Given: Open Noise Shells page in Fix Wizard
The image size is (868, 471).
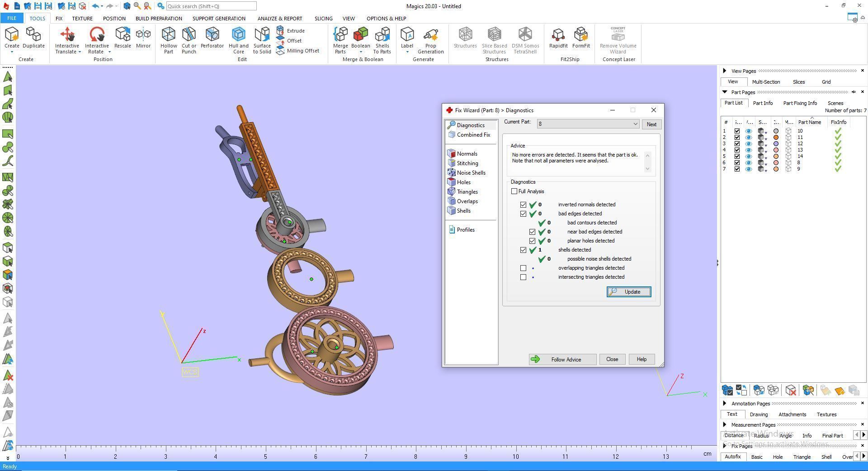Looking at the screenshot, I should (x=466, y=173).
